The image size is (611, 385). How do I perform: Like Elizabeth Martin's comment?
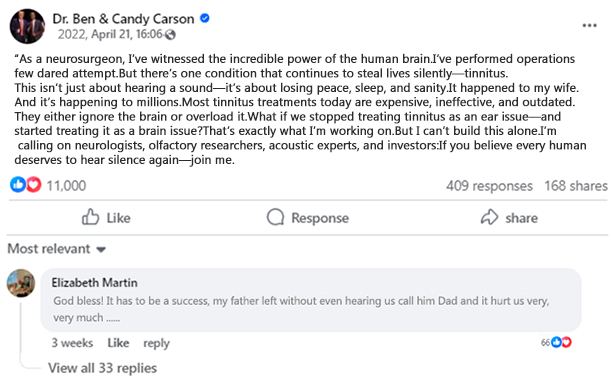coord(118,343)
